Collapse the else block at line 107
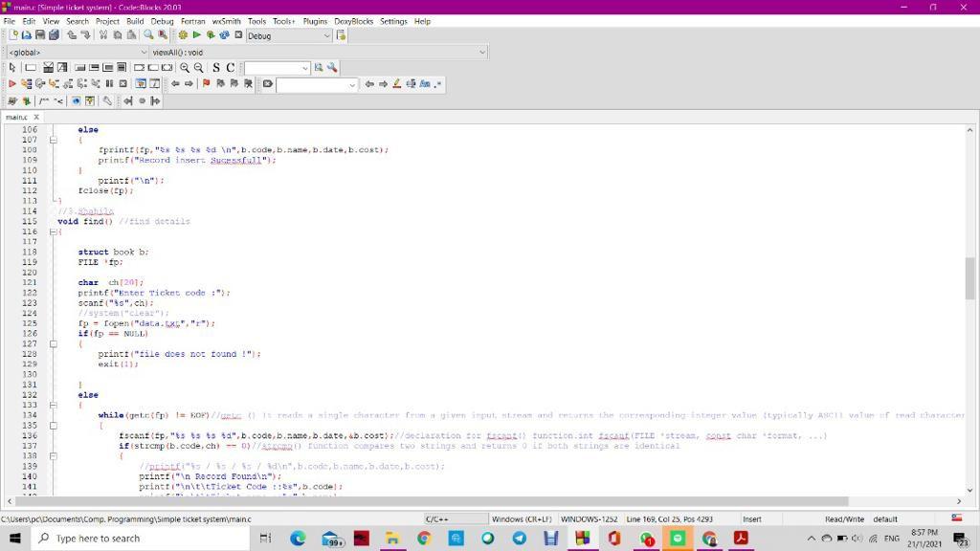The width and height of the screenshot is (980, 551). tap(53, 140)
